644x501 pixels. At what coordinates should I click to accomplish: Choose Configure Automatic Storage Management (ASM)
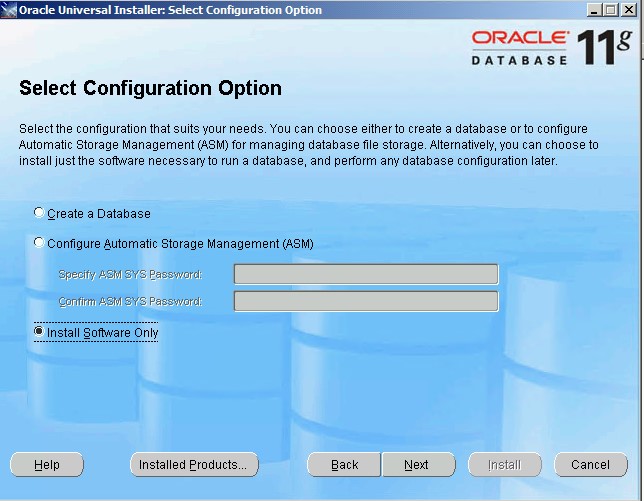coord(39,243)
